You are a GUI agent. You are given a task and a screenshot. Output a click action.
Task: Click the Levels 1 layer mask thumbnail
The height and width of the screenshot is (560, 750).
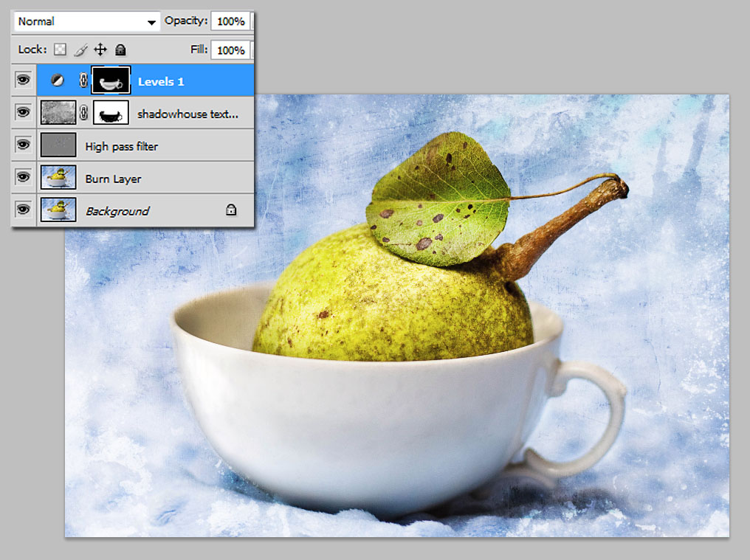pos(111,80)
